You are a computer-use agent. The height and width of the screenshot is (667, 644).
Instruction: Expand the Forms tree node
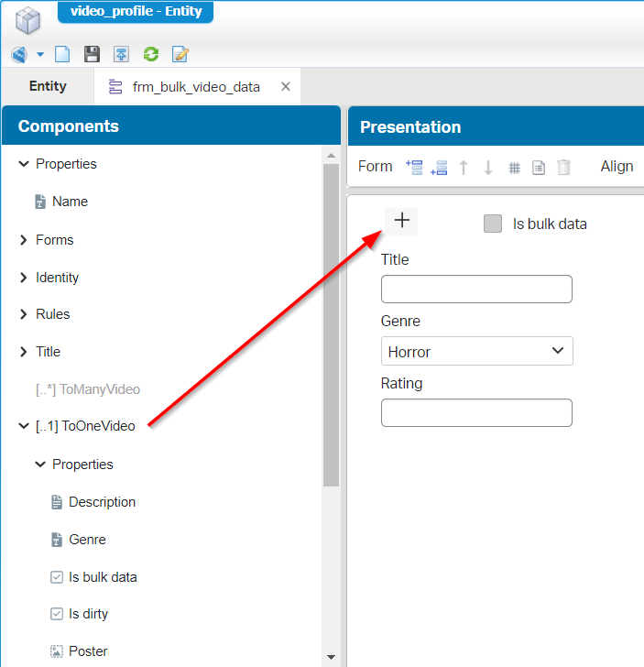click(24, 240)
